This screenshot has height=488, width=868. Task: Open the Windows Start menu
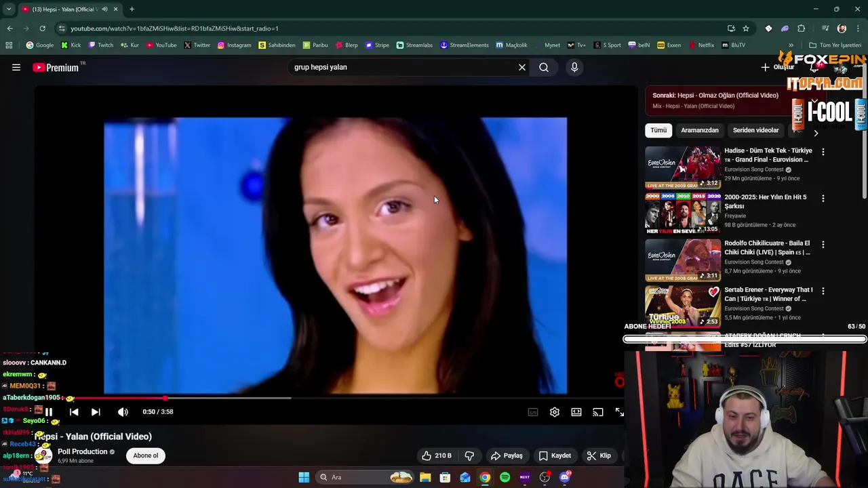pyautogui.click(x=304, y=477)
